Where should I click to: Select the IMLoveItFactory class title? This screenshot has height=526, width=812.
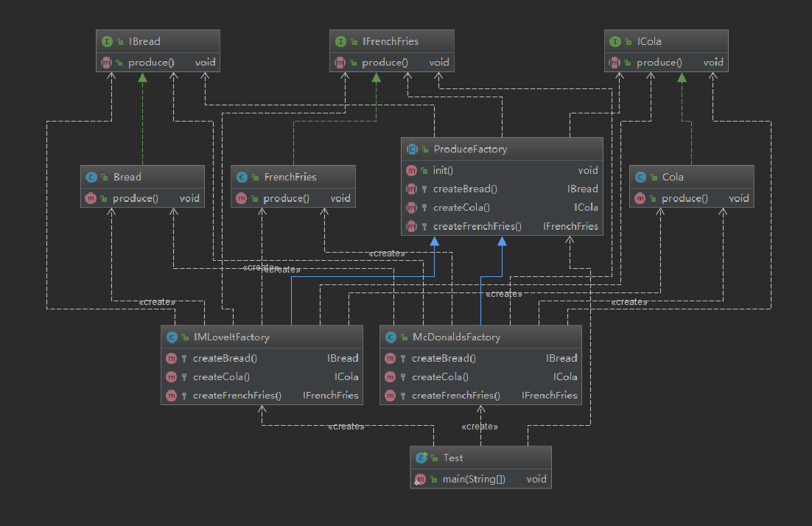pos(231,337)
